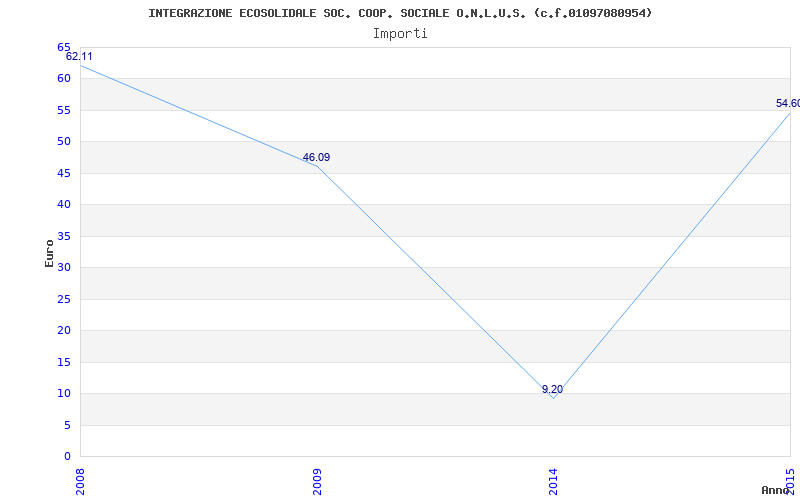Click the y-axis value 5
800x500 pixels.
pyautogui.click(x=67, y=426)
